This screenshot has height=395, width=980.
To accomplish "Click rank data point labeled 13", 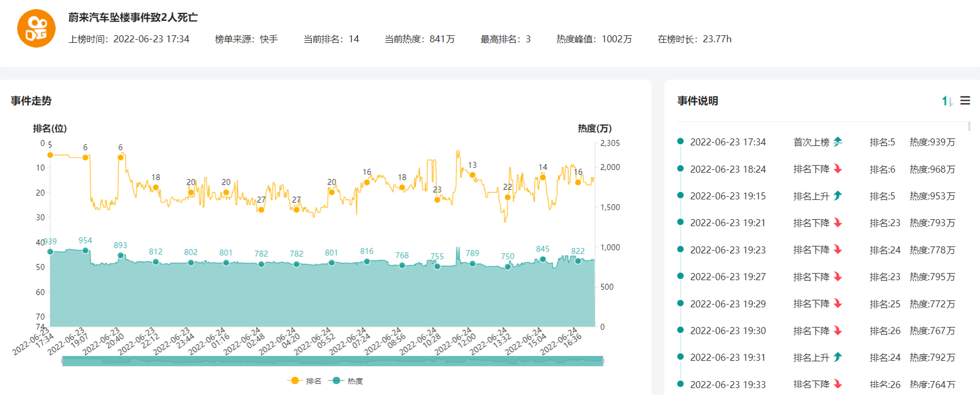I will 472,175.
